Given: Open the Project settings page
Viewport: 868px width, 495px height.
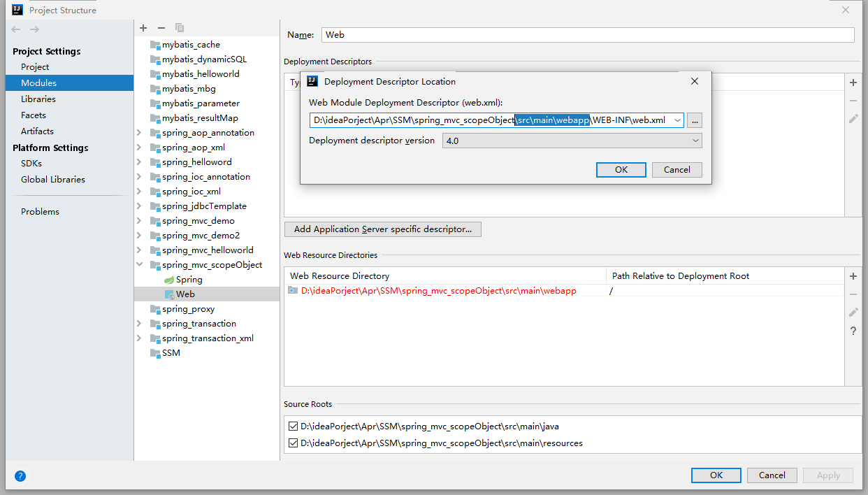Looking at the screenshot, I should 35,67.
